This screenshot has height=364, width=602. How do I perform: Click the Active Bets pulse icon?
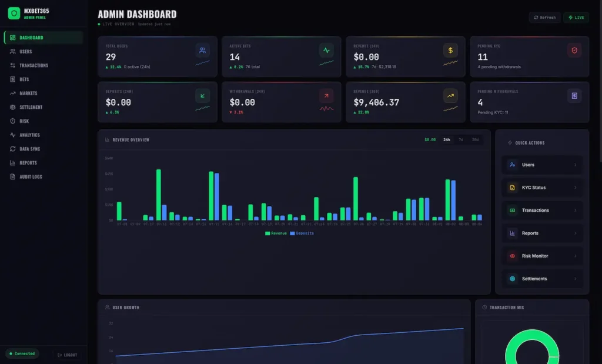[326, 51]
